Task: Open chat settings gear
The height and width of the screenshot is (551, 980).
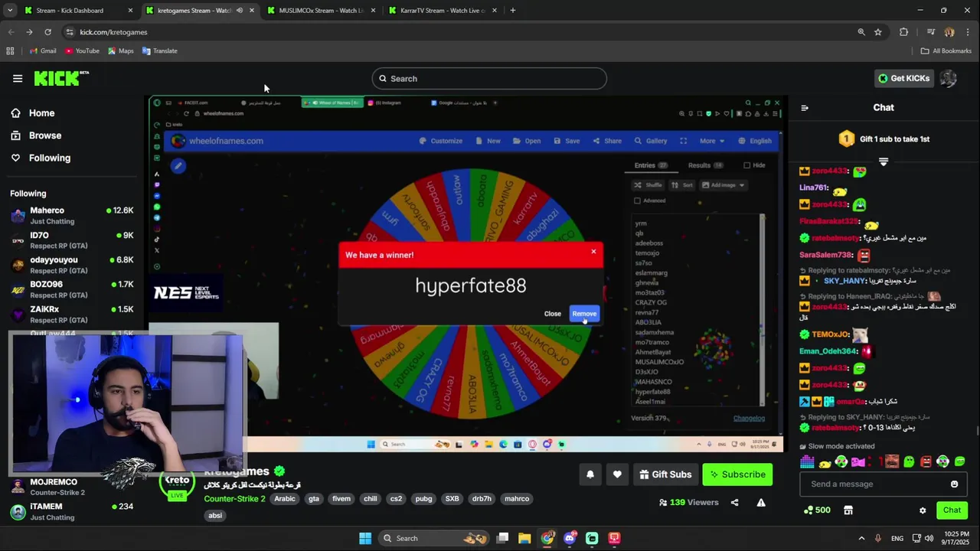Action: tap(923, 510)
